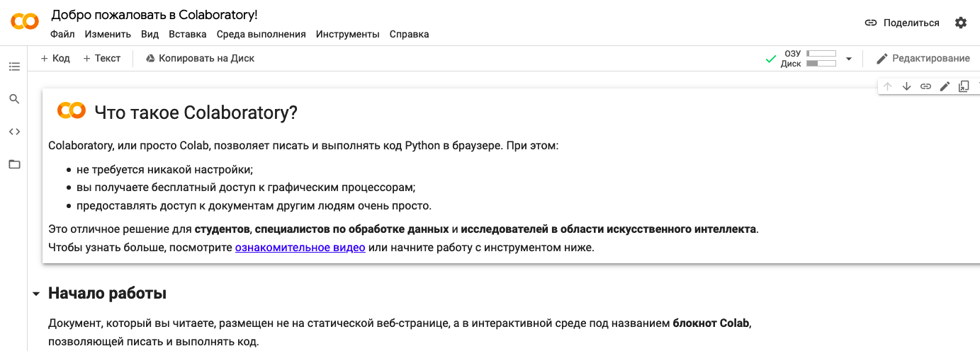
Task: Expand the runtime resources dropdown arrow
Action: point(849,59)
